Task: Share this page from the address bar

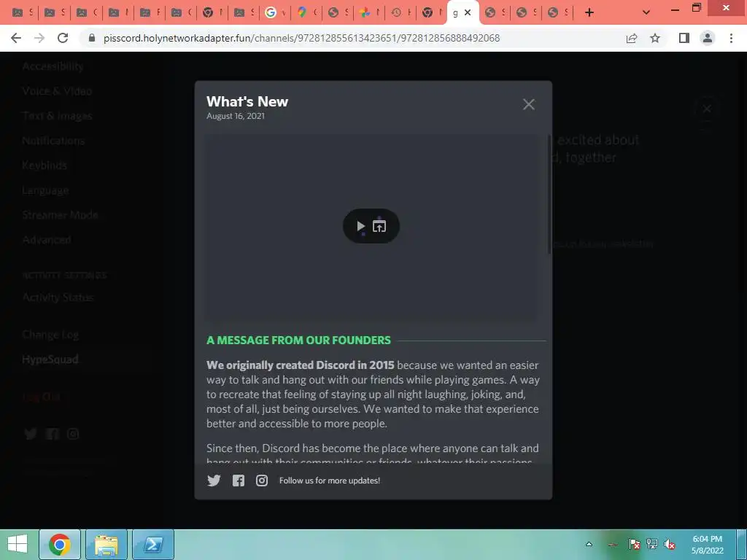Action: click(x=632, y=38)
